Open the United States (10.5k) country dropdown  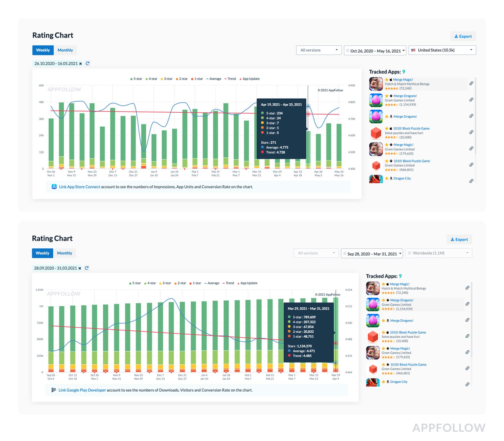click(x=442, y=50)
